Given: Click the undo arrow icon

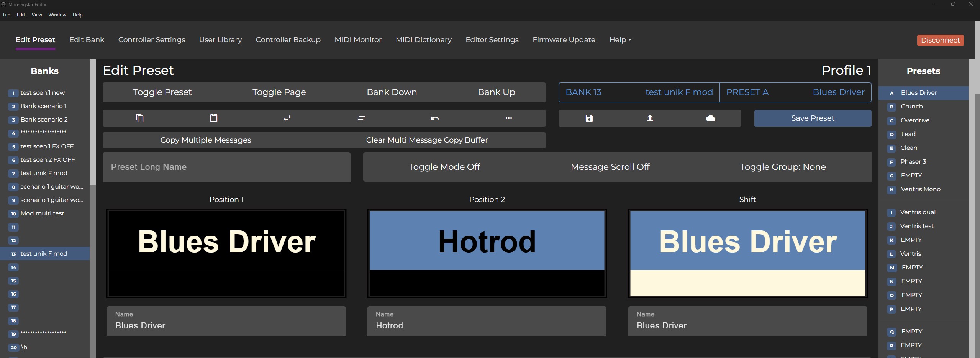Looking at the screenshot, I should (x=435, y=118).
